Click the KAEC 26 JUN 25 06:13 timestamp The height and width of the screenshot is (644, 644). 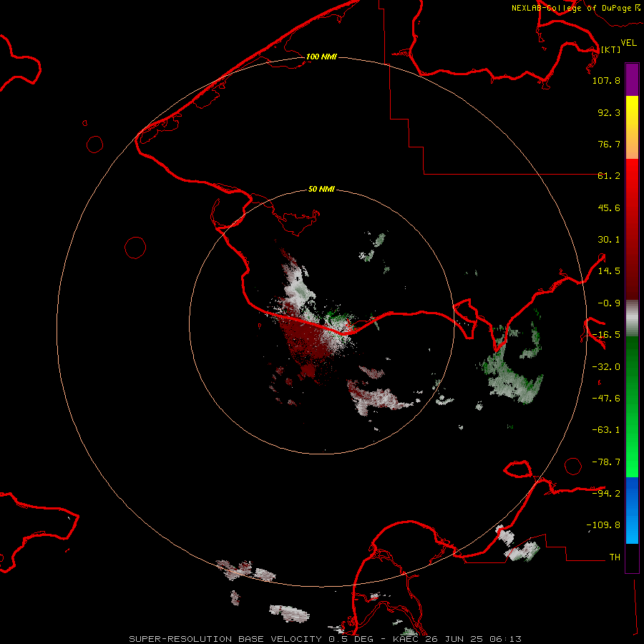(457, 639)
